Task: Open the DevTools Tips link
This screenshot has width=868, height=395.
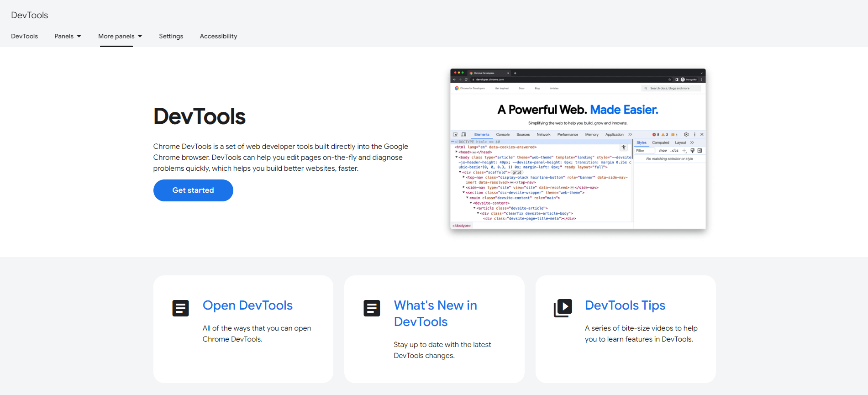Action: (625, 305)
